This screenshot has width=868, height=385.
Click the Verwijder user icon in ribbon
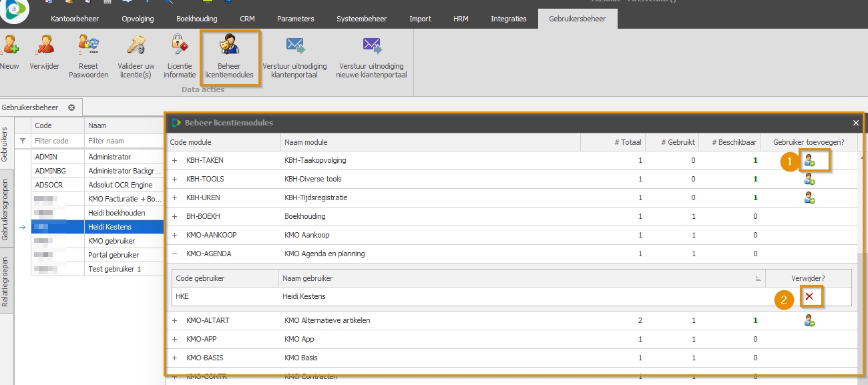coord(45,46)
